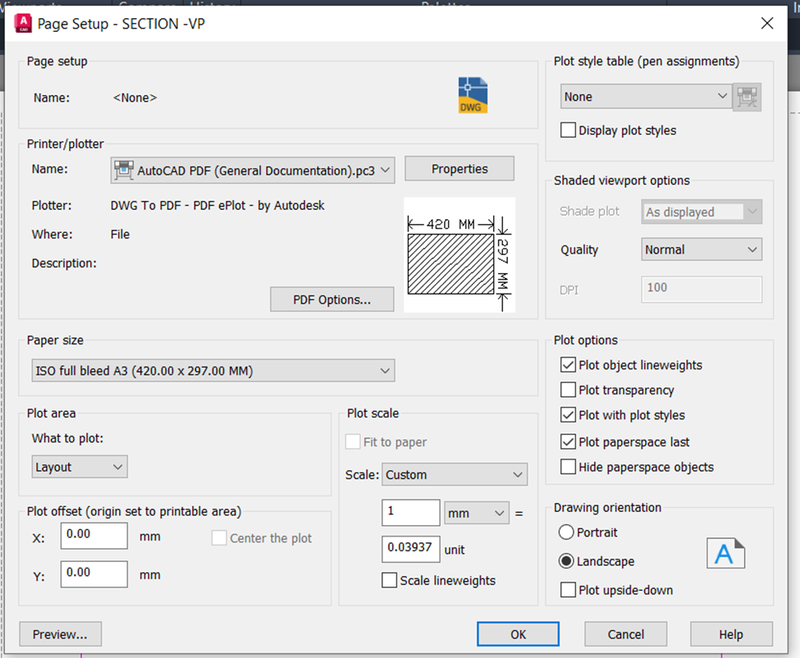Open the Scale dropdown set to Custom

[x=455, y=474]
